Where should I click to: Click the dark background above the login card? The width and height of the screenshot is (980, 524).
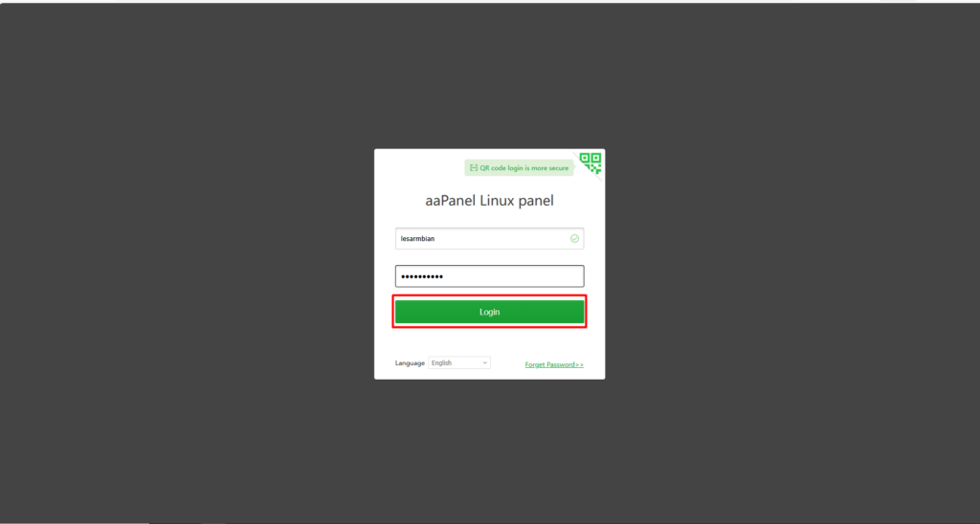tap(489, 75)
